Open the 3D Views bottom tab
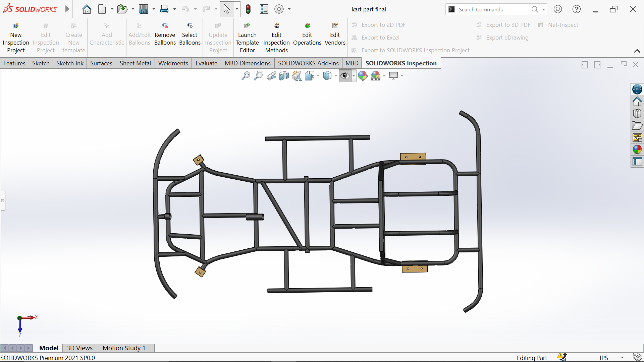This screenshot has height=362, width=644. [79, 348]
